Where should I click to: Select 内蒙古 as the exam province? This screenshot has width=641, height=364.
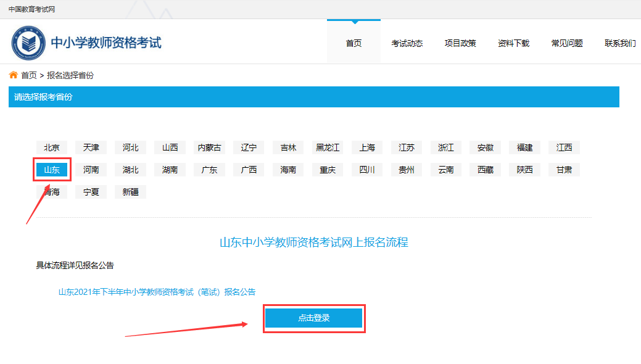pos(209,147)
